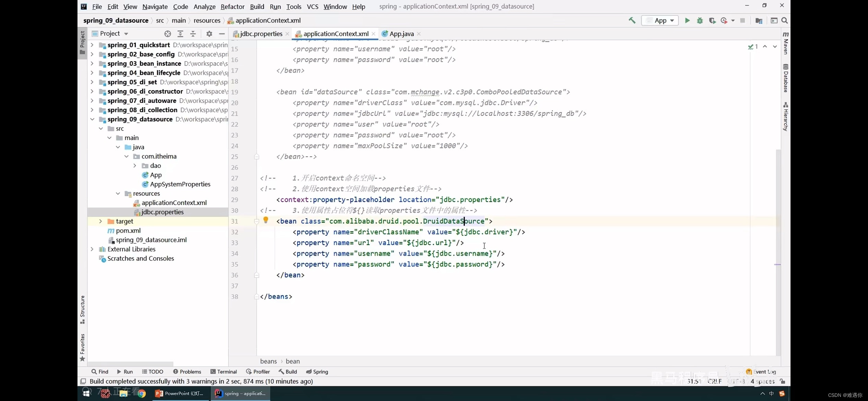Toggle code folding at line 31

[256, 221]
